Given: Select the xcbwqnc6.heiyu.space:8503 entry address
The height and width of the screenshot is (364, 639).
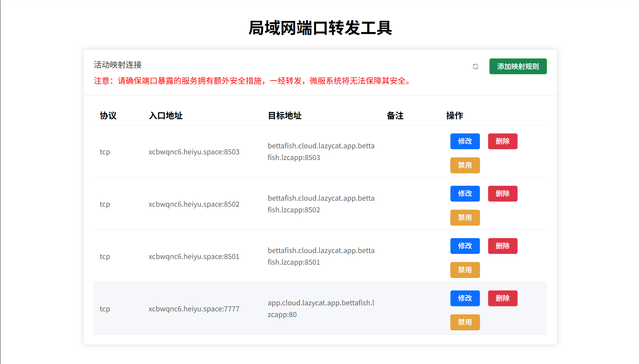Looking at the screenshot, I should pyautogui.click(x=194, y=152).
